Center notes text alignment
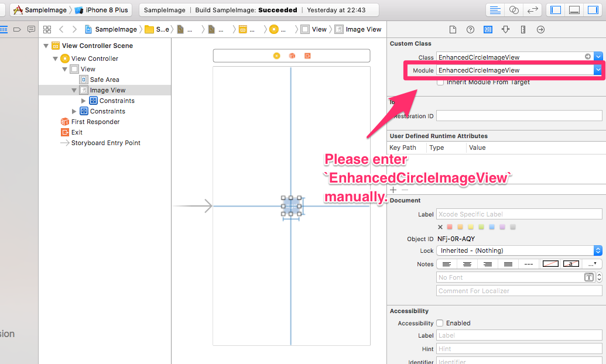This screenshot has width=606, height=364. point(467,265)
